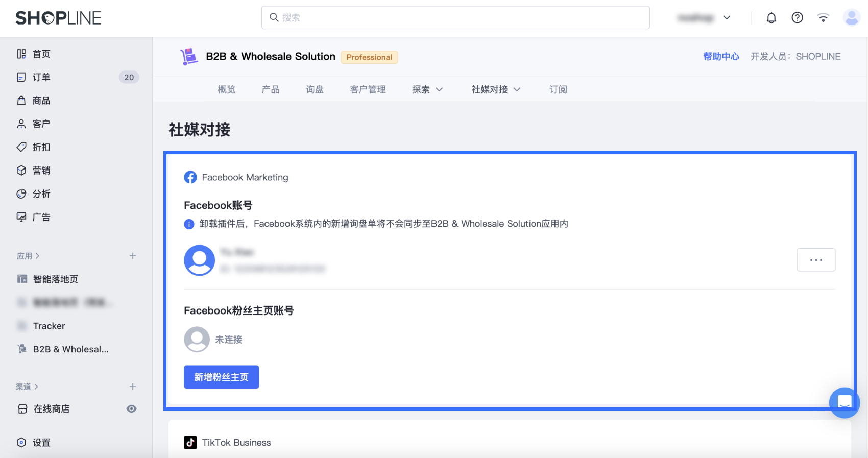Switch to 产品 tab
868x458 pixels.
(x=271, y=89)
